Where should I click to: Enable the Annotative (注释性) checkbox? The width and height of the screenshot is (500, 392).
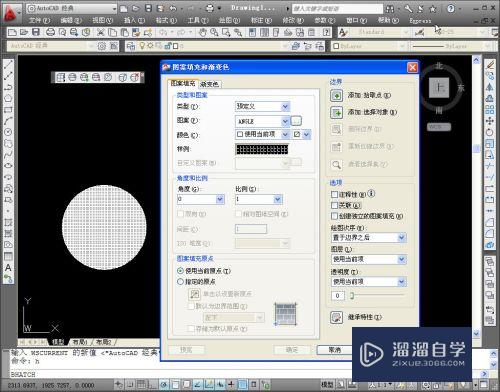tap(334, 194)
